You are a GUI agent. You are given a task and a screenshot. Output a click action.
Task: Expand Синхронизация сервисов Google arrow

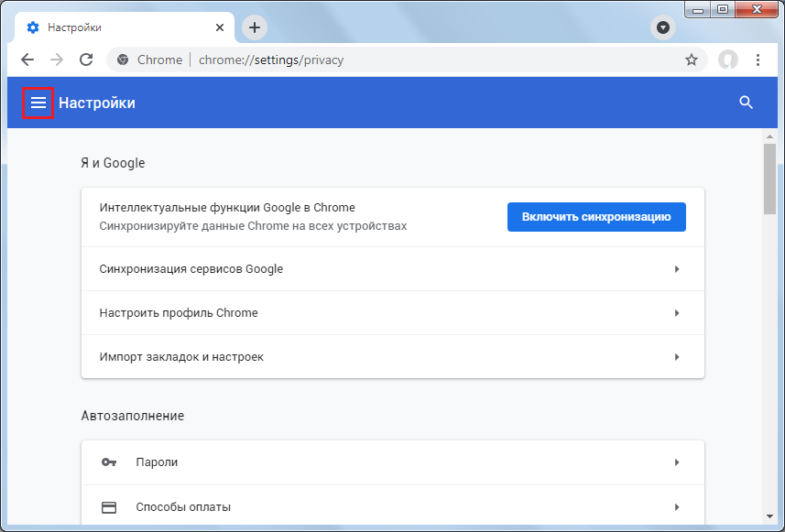677,269
